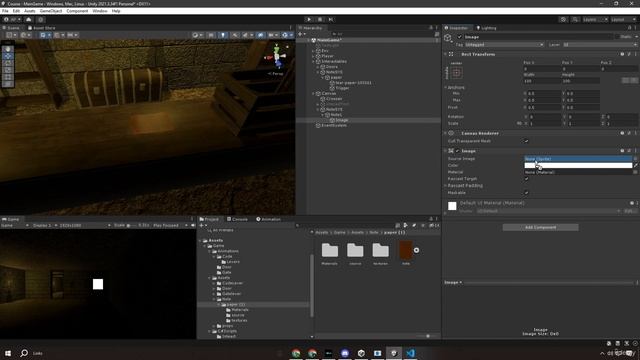Select the Move tool in scene overlay
This screenshot has height=360, width=640.
click(8, 56)
